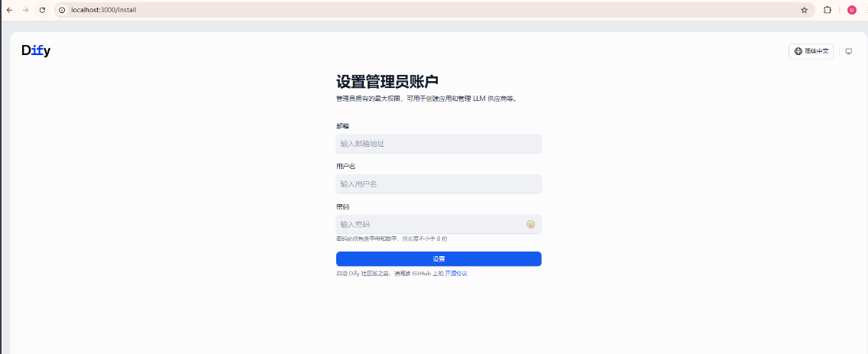
Task: Click the 密码 field label
Action: tap(342, 206)
